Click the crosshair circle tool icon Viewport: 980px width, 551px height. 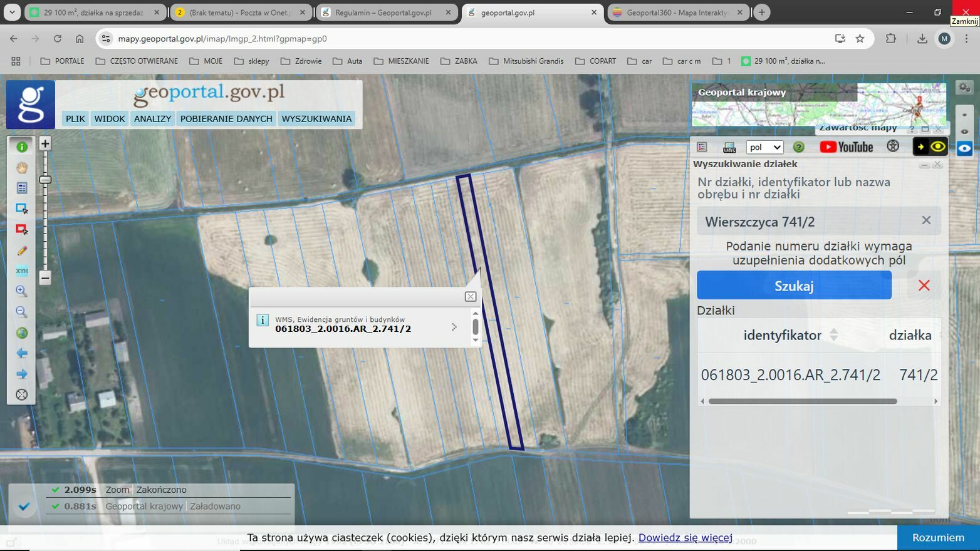(22, 394)
